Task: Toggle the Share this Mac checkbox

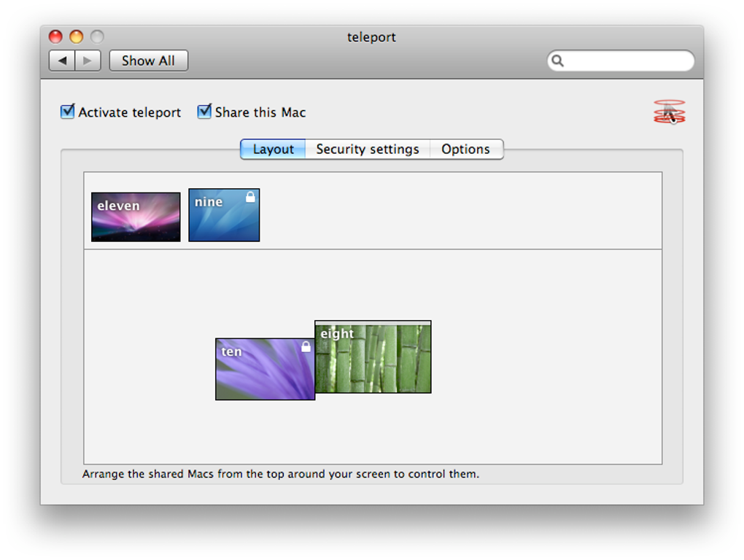Action: point(204,112)
